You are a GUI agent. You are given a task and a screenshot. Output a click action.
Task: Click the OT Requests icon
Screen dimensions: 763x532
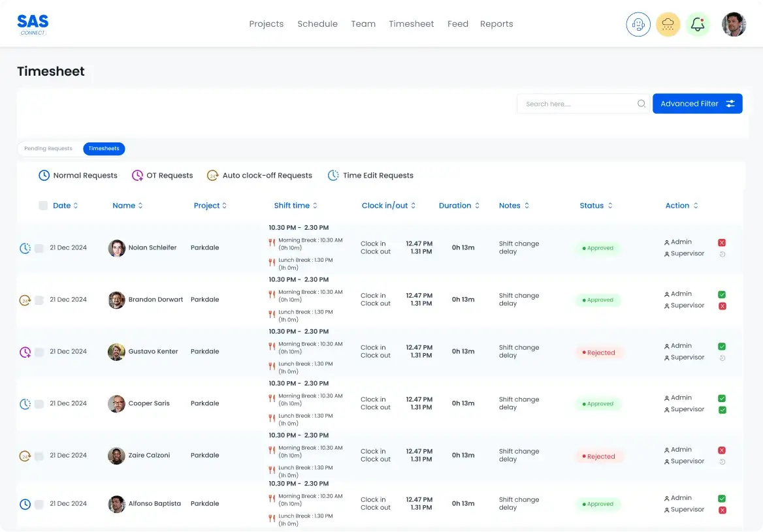tap(138, 175)
